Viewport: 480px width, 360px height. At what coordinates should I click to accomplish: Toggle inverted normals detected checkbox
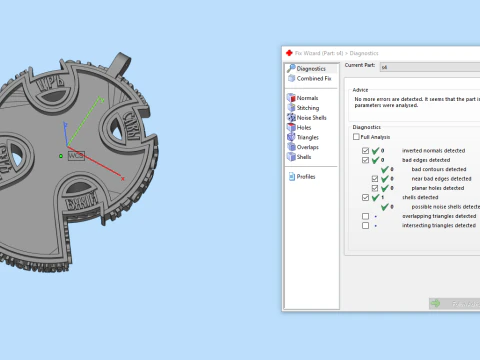365,151
